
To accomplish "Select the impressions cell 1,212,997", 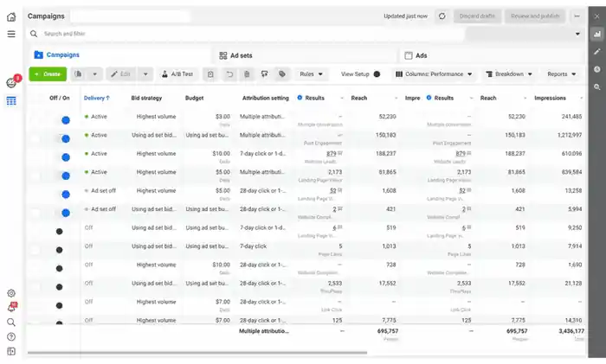I will pyautogui.click(x=570, y=135).
